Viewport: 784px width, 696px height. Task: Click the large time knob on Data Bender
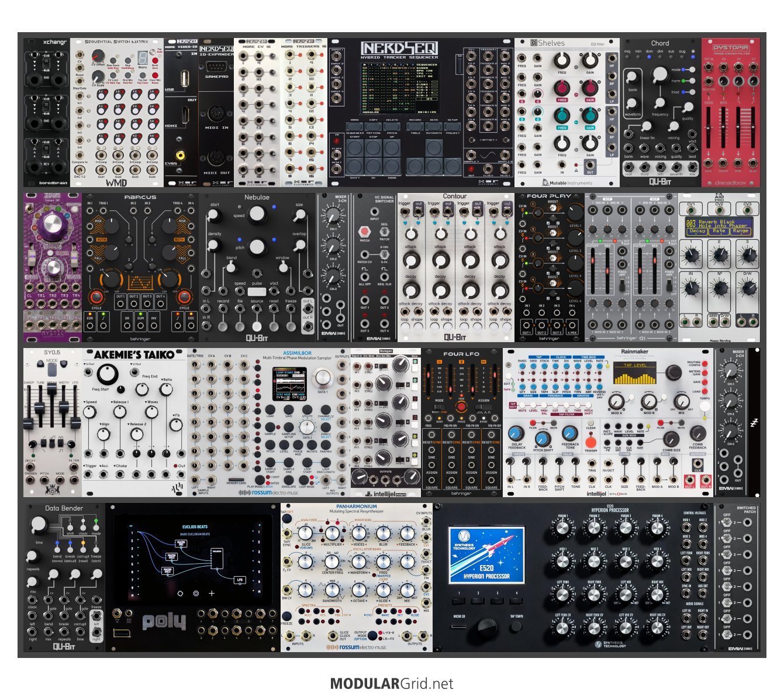pos(39,526)
